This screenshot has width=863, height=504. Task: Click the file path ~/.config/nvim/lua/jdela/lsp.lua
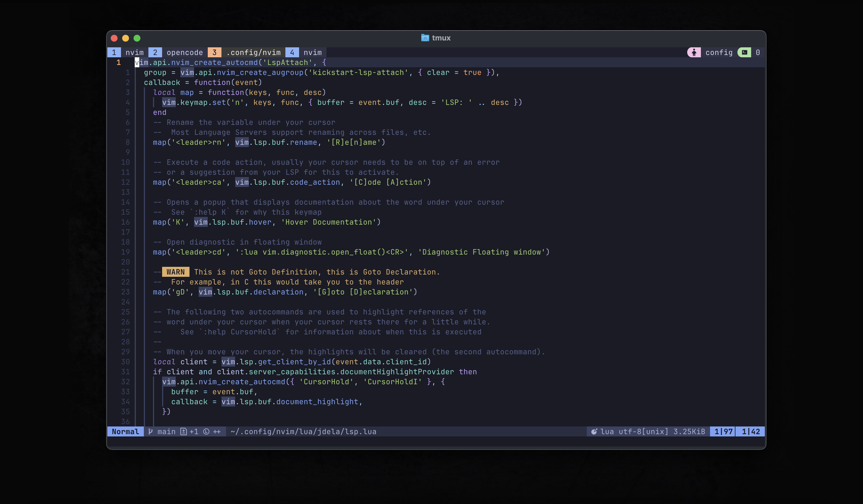pos(303,432)
